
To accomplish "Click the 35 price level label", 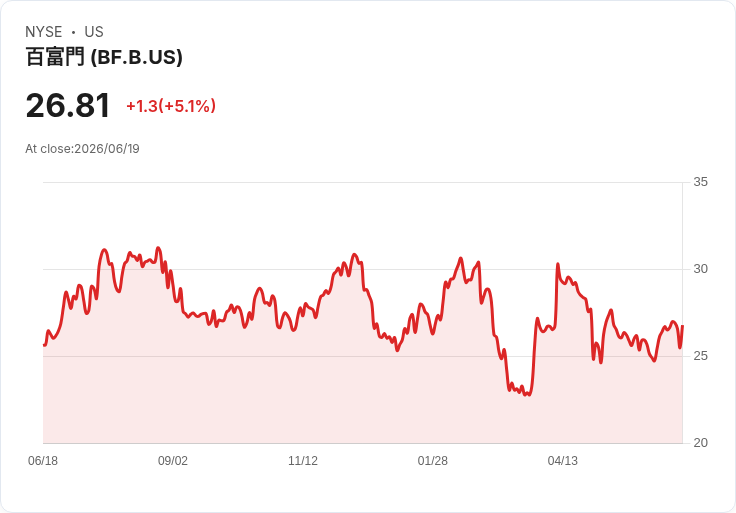I will [700, 182].
